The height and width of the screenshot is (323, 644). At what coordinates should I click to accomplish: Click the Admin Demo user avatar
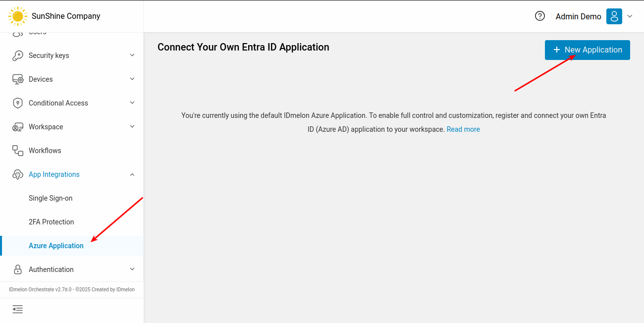pyautogui.click(x=614, y=16)
